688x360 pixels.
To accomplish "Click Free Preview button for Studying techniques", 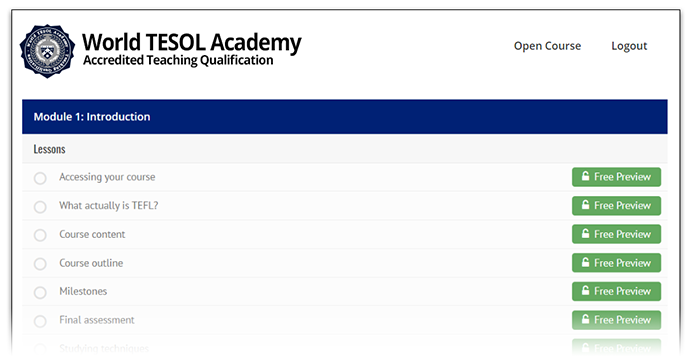I will tap(616, 348).
